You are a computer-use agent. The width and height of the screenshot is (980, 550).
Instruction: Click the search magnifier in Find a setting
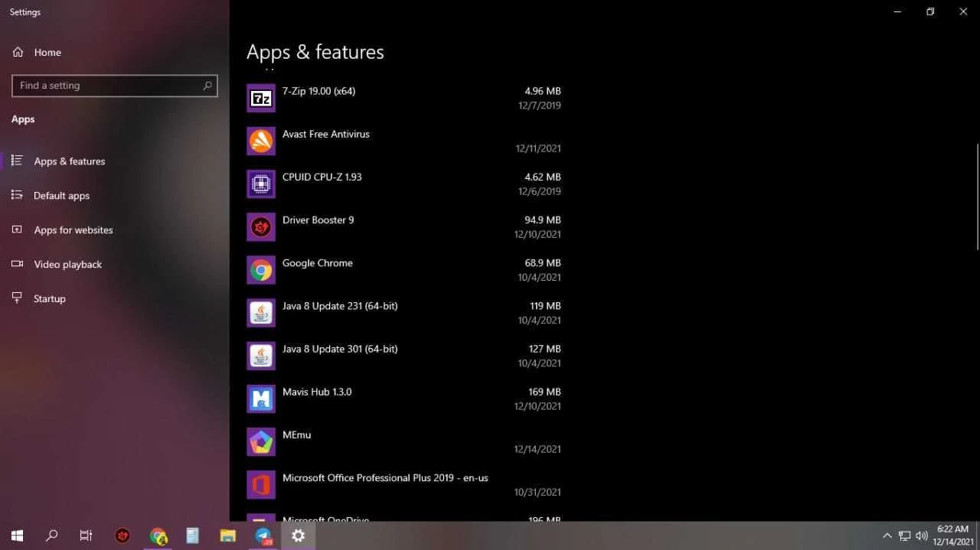(x=207, y=86)
